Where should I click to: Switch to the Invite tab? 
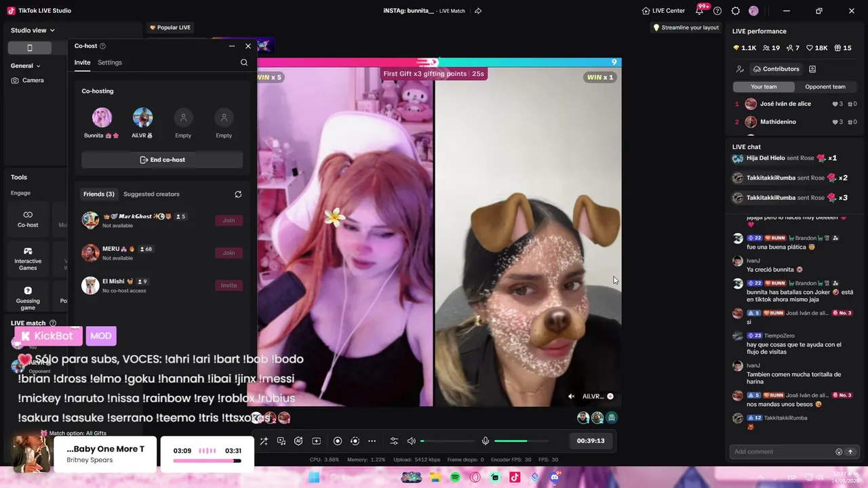(82, 62)
